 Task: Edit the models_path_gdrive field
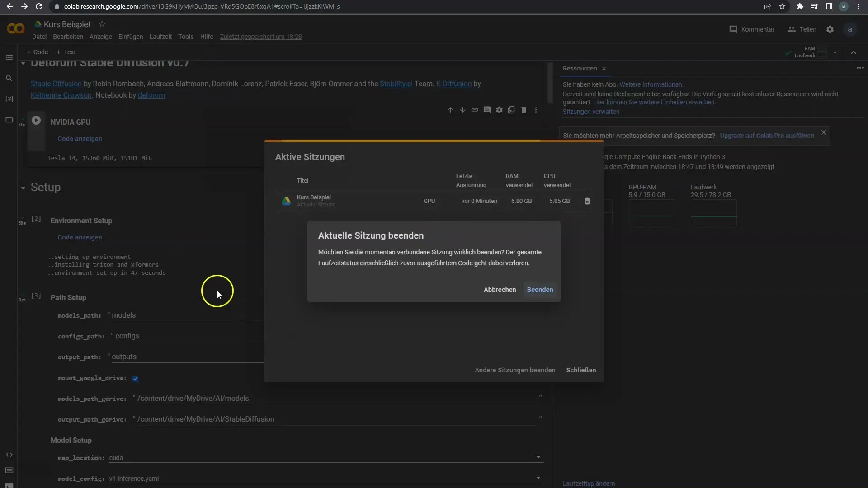pyautogui.click(x=337, y=399)
